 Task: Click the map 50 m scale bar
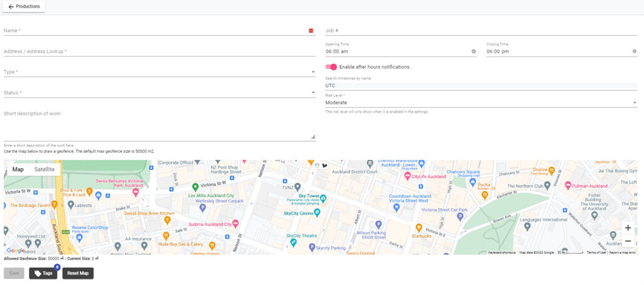tap(570, 252)
